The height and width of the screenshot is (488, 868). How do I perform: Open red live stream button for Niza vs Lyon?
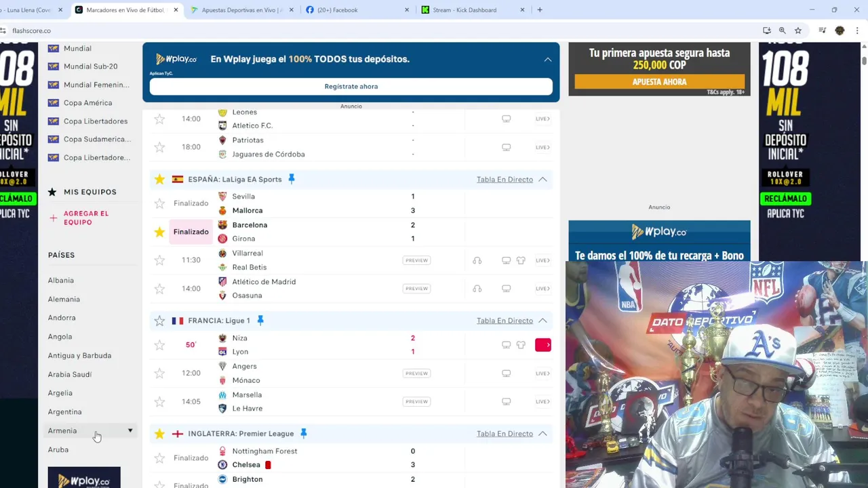tap(543, 345)
